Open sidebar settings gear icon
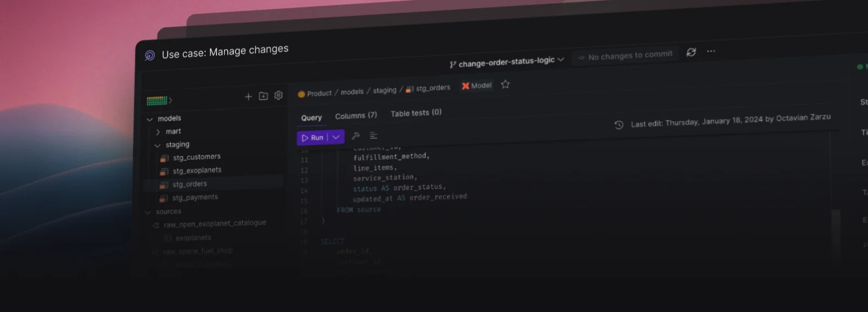 click(278, 95)
